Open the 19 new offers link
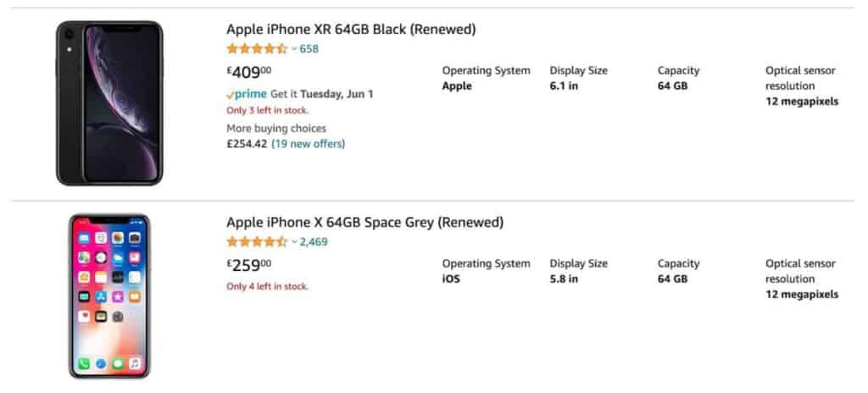The image size is (868, 393). 308,144
